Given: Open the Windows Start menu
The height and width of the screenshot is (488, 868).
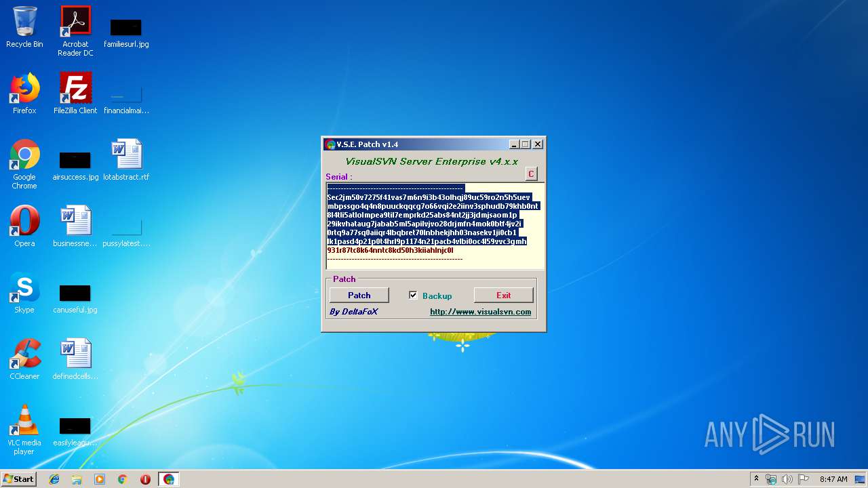Looking at the screenshot, I should [x=19, y=479].
